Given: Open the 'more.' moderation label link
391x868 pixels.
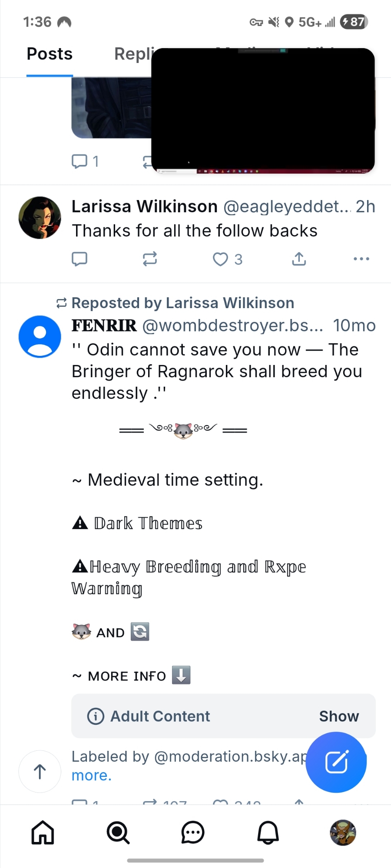Looking at the screenshot, I should (x=92, y=775).
